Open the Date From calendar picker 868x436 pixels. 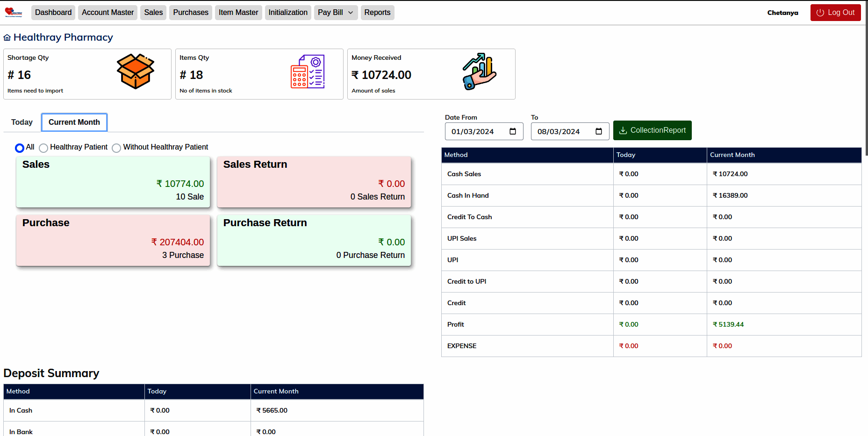(x=512, y=131)
